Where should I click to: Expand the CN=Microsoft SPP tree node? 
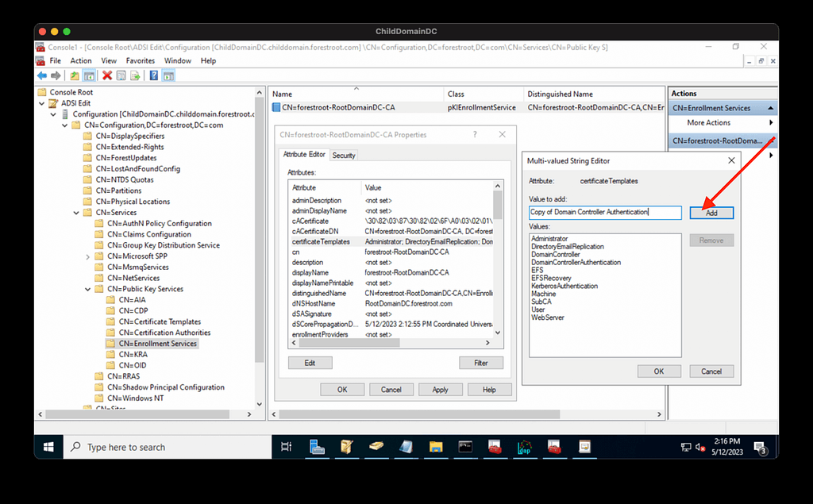[87, 256]
